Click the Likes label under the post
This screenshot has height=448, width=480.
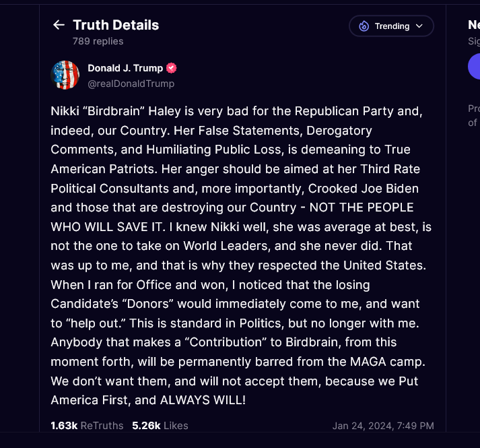(x=174, y=426)
